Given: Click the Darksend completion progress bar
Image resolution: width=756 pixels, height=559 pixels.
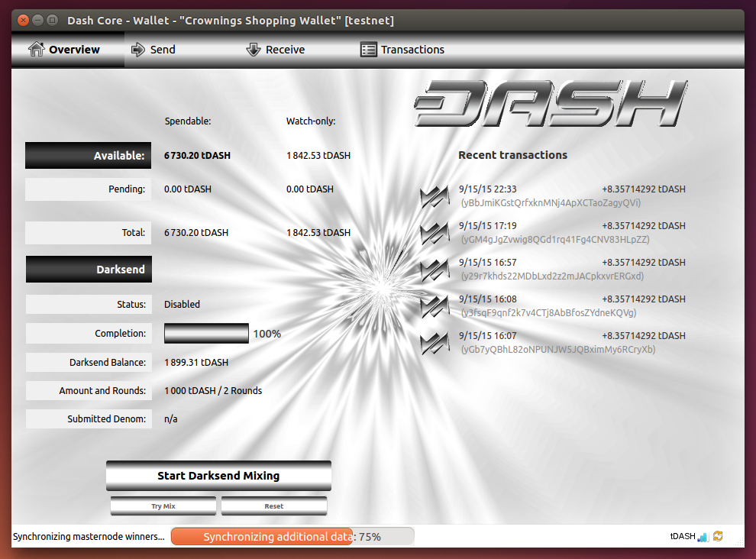Looking at the screenshot, I should pos(206,333).
